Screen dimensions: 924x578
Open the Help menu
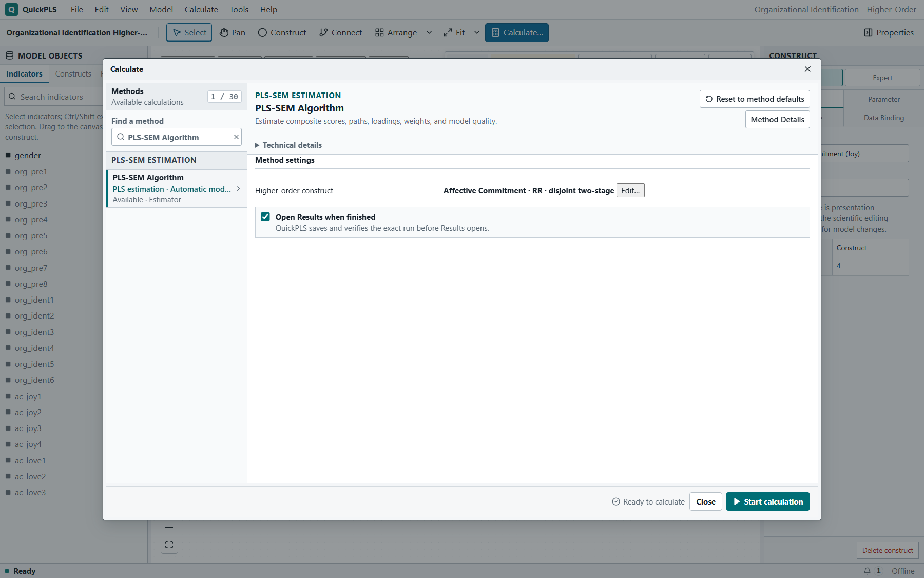pos(268,9)
